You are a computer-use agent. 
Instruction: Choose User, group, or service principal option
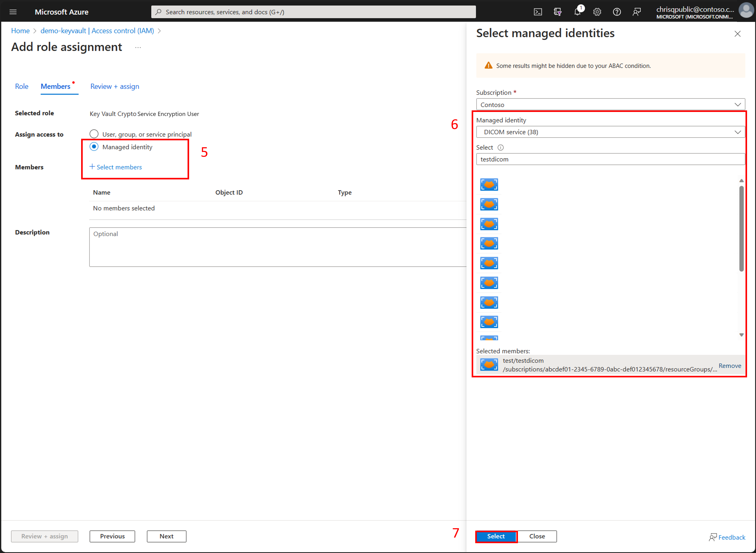(x=94, y=134)
